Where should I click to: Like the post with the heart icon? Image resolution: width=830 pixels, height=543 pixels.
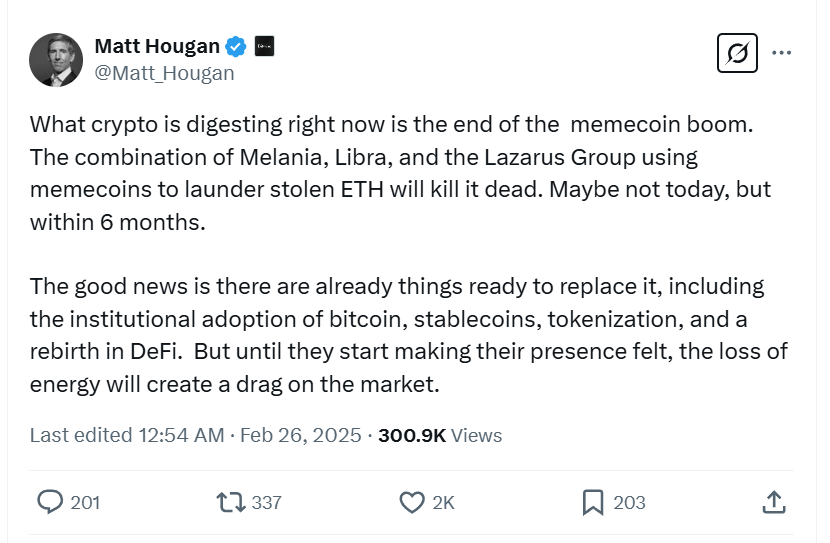(x=411, y=502)
